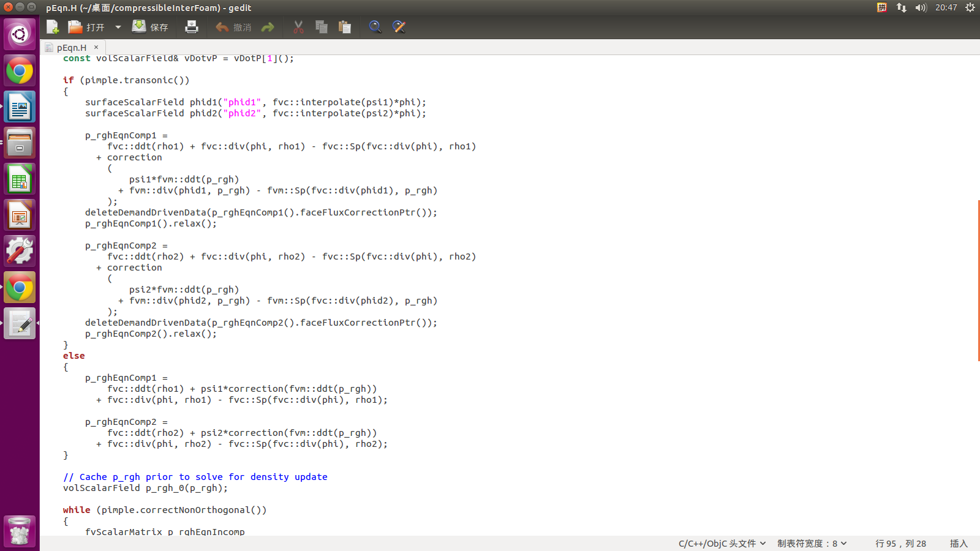Place cursor on the 'else' keyword line

click(x=74, y=356)
